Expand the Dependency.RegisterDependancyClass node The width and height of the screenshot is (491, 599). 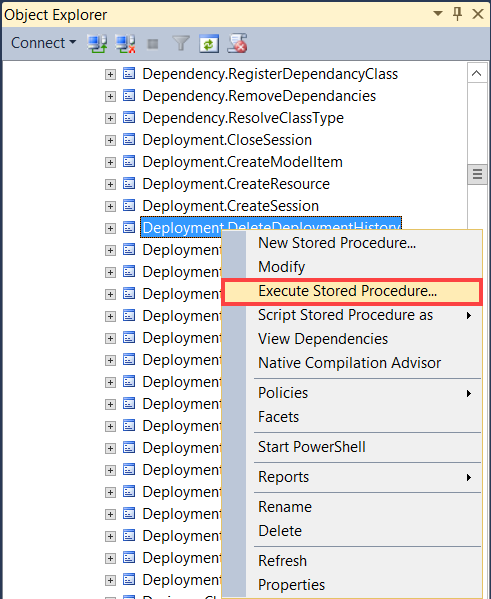(x=110, y=74)
